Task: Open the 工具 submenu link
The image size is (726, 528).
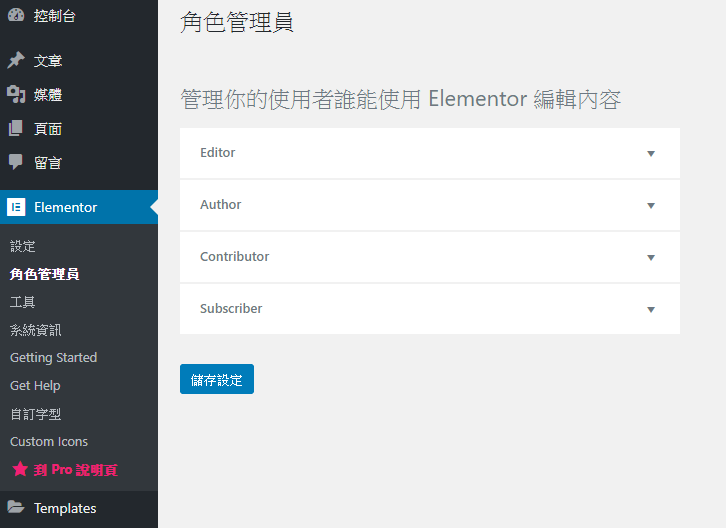Action: 23,302
